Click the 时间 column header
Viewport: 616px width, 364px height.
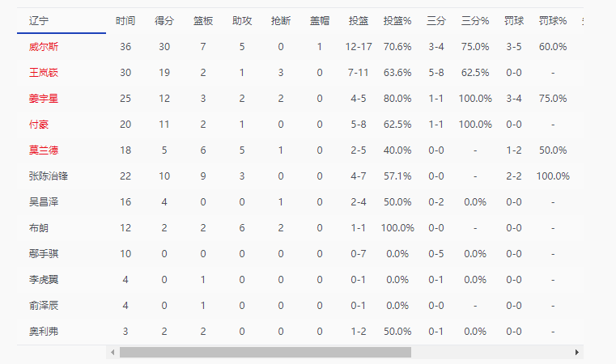(x=125, y=21)
